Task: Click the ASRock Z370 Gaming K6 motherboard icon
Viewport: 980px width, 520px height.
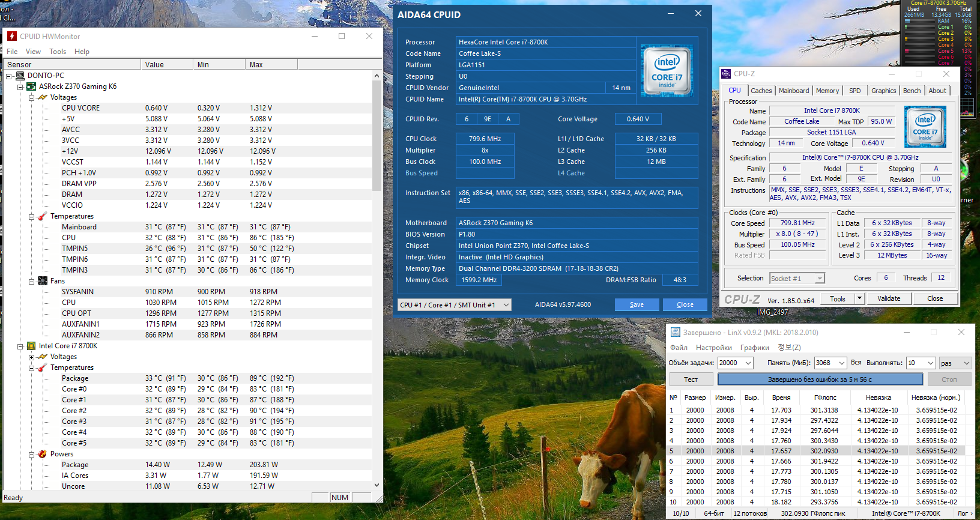Action: click(31, 86)
